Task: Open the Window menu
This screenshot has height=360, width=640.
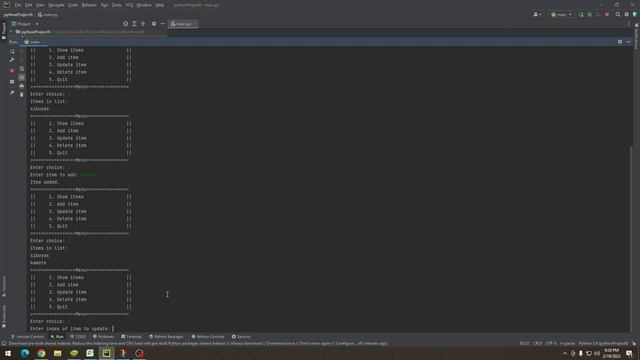Action: point(144,5)
